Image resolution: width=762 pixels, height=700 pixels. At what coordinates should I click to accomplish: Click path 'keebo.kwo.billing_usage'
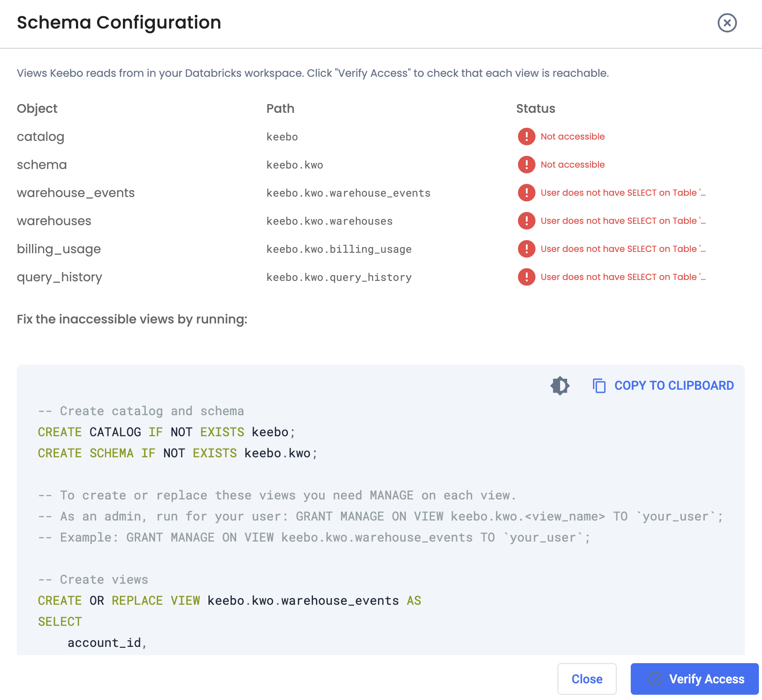point(339,249)
